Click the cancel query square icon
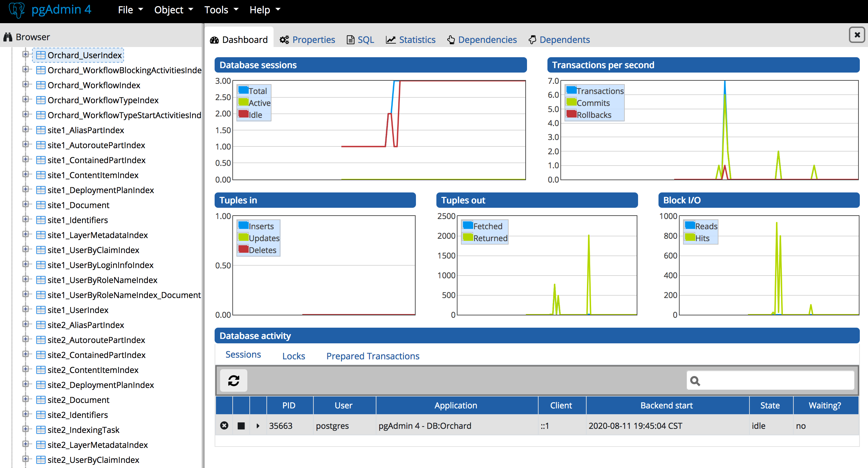This screenshot has width=868, height=468. click(241, 426)
